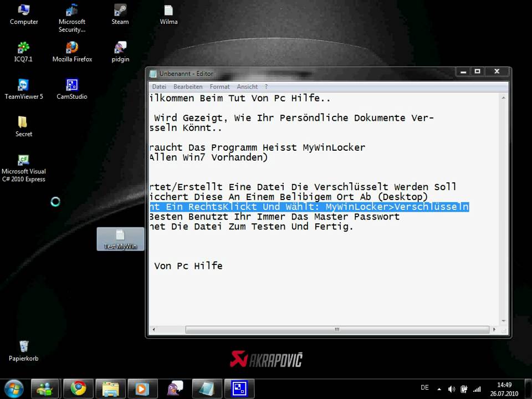
Task: Click the line ending 'Tut Von Pc Hilfe..'
Action: click(240, 99)
